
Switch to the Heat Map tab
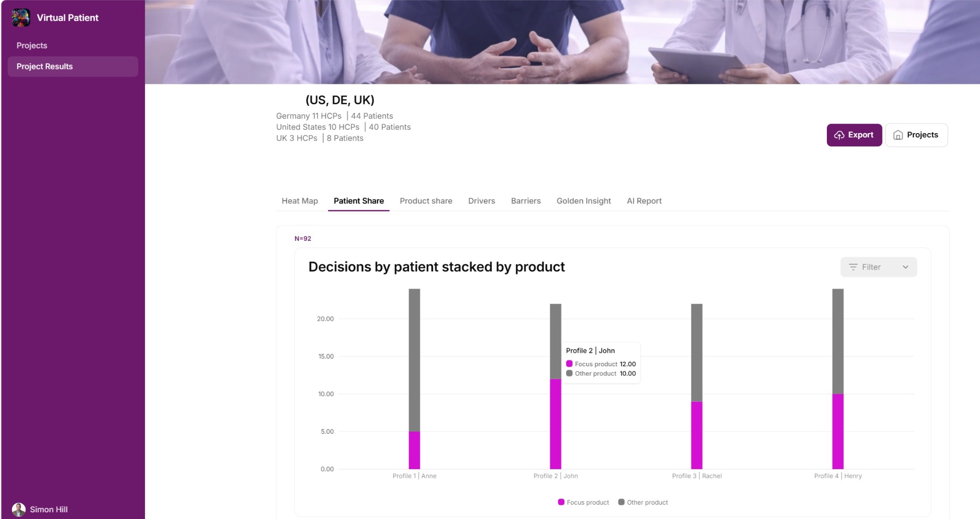click(300, 201)
